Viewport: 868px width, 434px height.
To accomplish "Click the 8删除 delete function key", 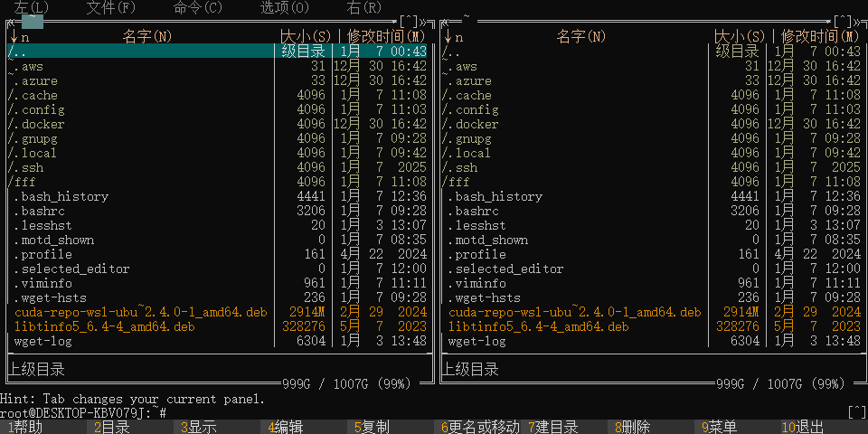I will (x=633, y=427).
